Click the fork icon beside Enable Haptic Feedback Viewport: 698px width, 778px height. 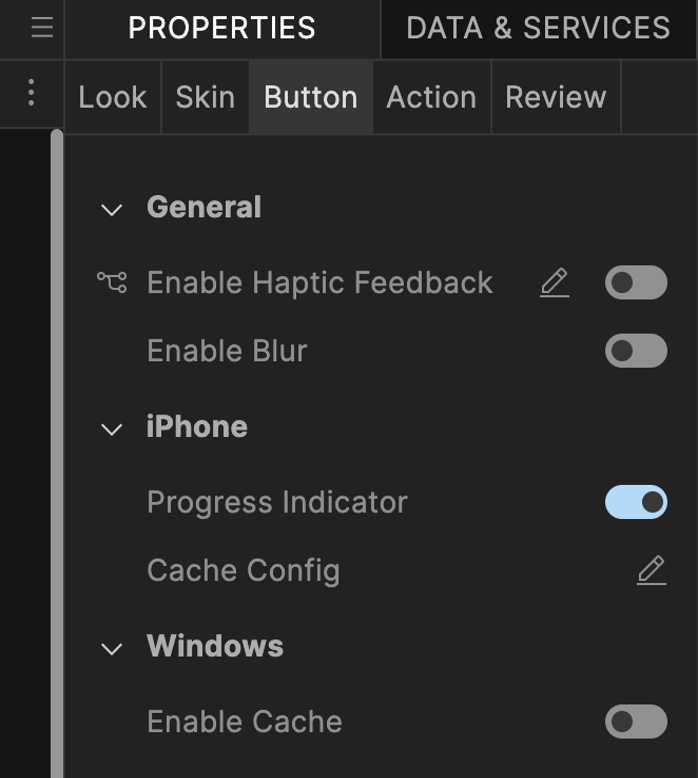[112, 283]
